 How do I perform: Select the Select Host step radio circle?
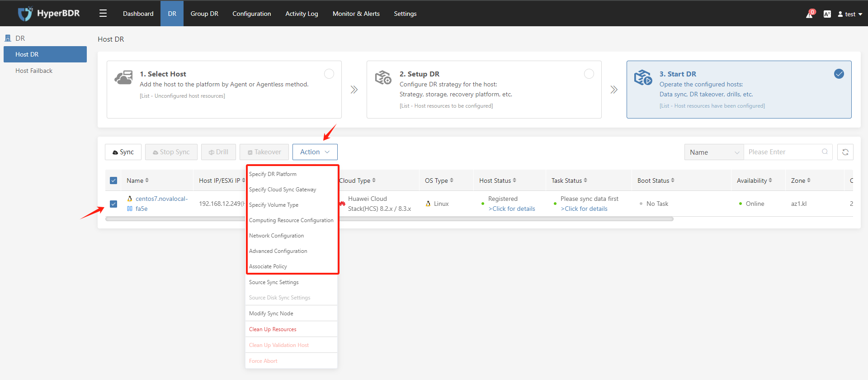(x=329, y=74)
